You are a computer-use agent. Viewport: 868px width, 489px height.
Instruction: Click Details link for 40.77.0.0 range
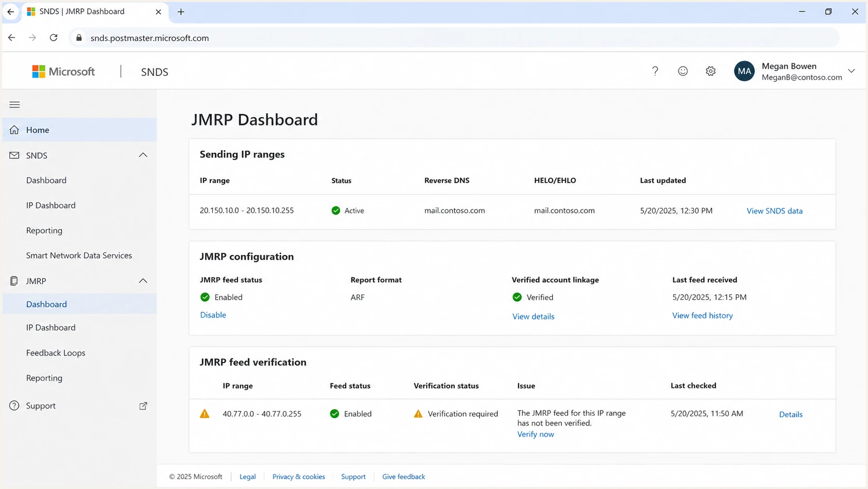tap(791, 414)
